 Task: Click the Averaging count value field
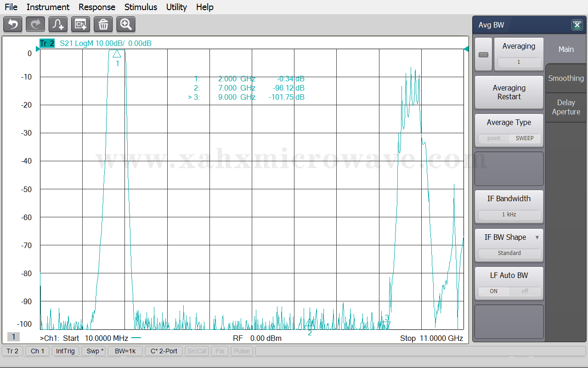519,62
